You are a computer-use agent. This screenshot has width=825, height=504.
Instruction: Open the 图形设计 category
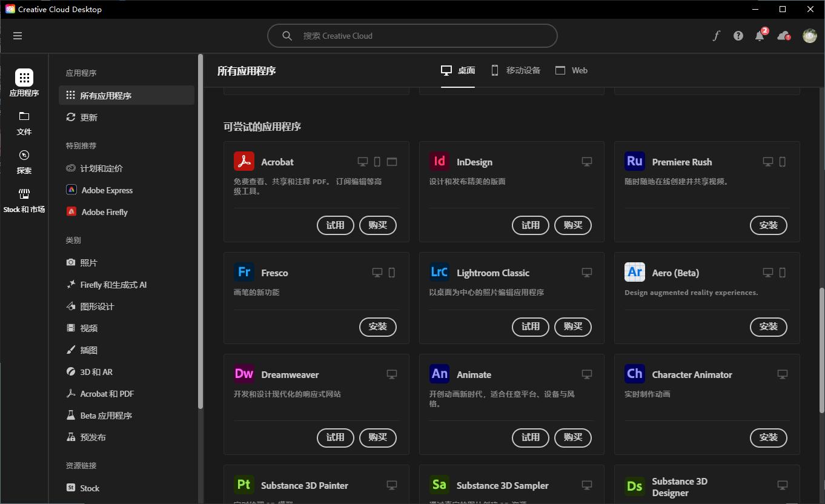click(x=127, y=306)
